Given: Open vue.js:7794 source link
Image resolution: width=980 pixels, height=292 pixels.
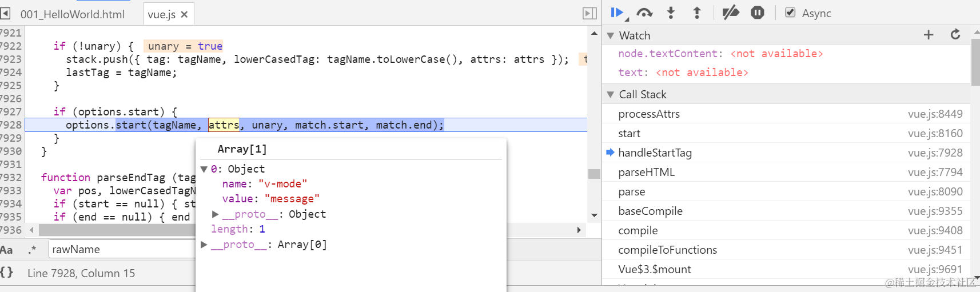Looking at the screenshot, I should [x=935, y=172].
